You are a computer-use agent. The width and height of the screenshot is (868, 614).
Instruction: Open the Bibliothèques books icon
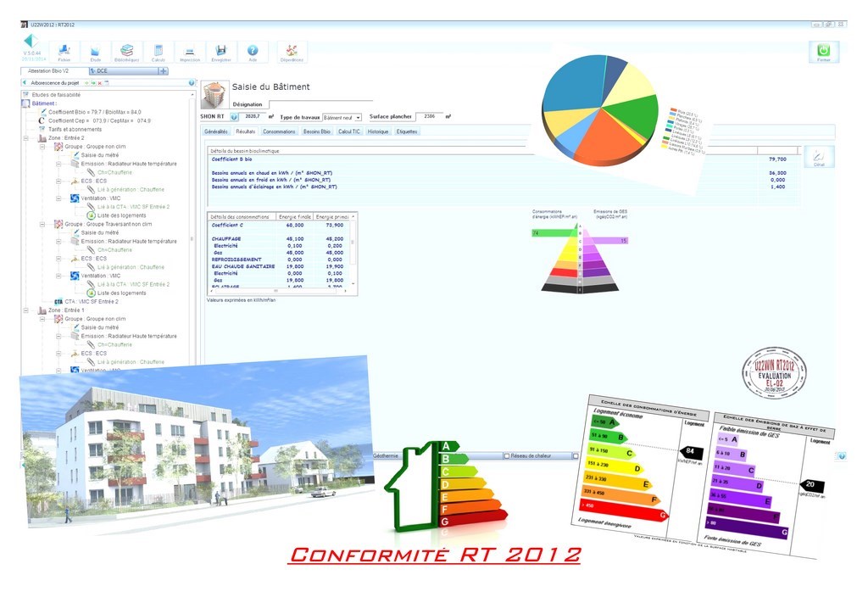(x=127, y=52)
